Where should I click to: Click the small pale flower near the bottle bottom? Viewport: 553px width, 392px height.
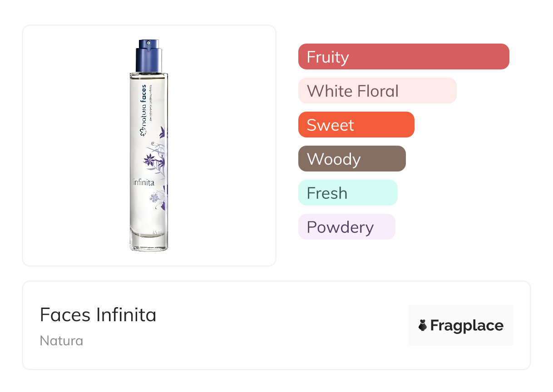coord(155,197)
